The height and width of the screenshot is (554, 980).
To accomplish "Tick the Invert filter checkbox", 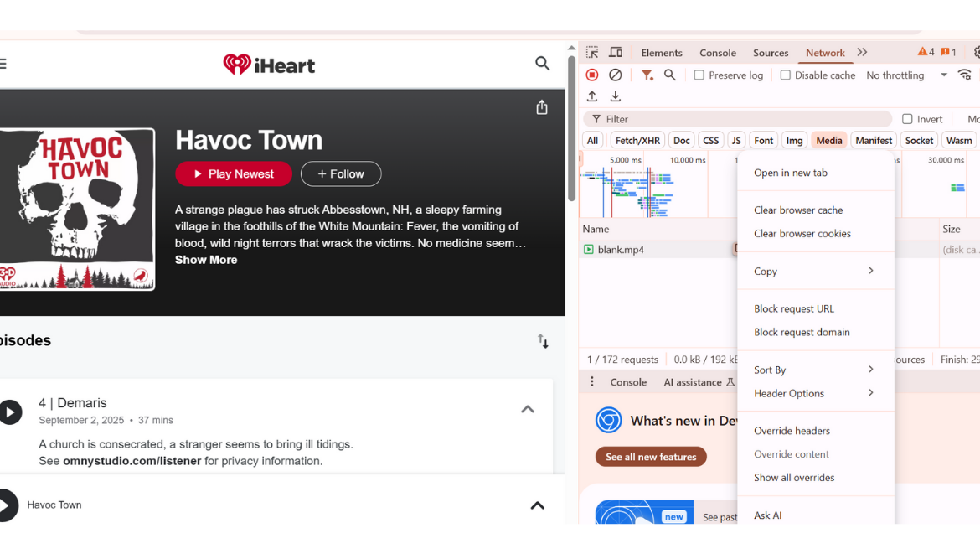I will click(x=907, y=119).
